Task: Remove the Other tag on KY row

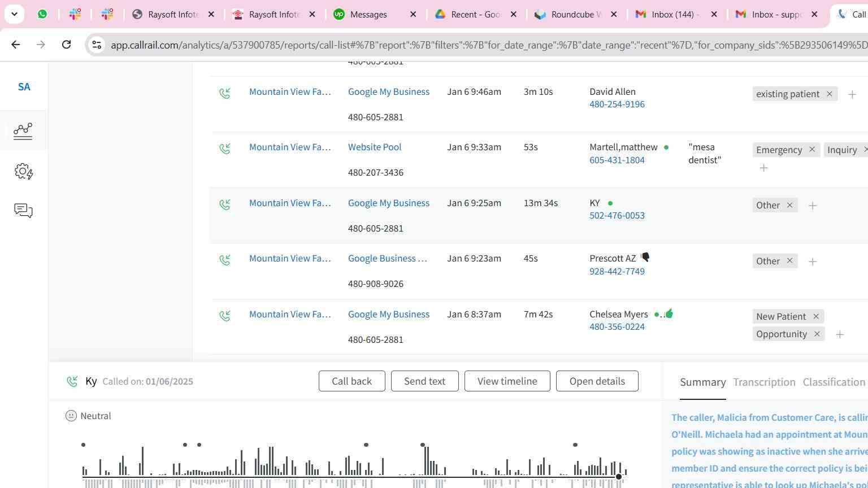Action: 789,205
